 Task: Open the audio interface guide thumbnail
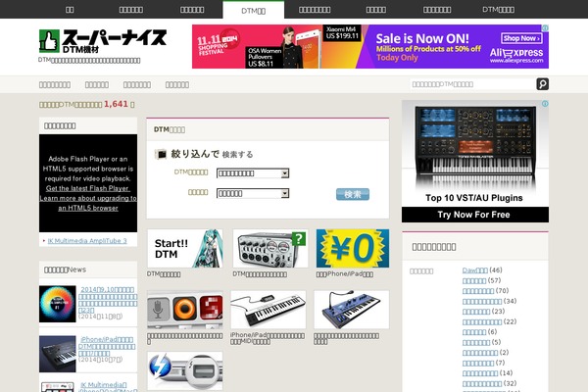[270, 248]
